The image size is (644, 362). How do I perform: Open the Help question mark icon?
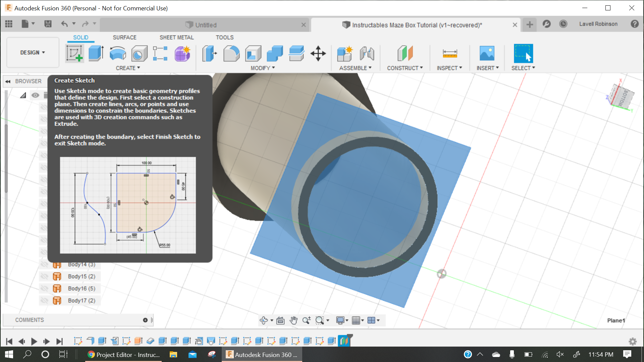[635, 24]
